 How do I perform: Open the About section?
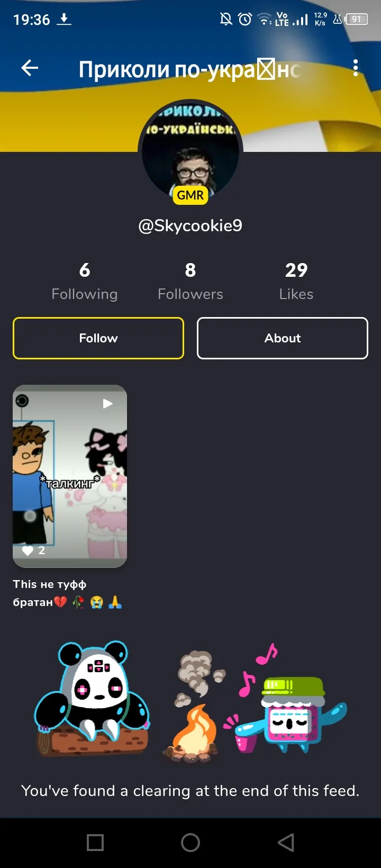[x=283, y=338]
